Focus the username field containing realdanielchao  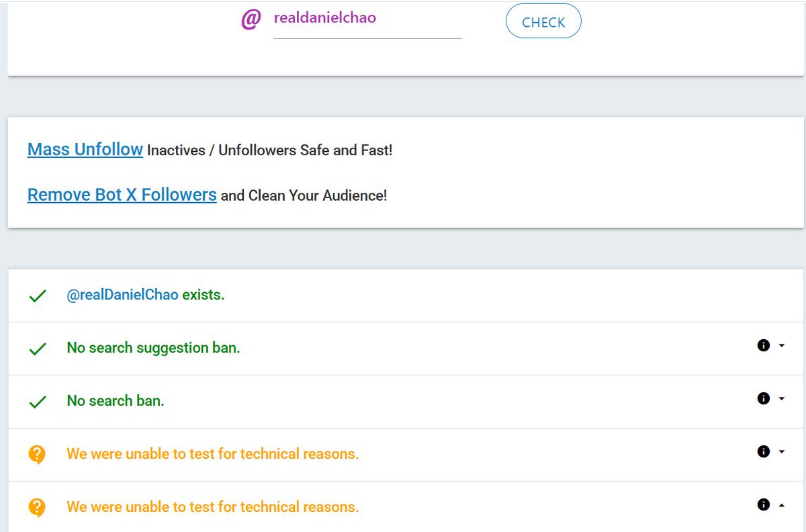367,20
